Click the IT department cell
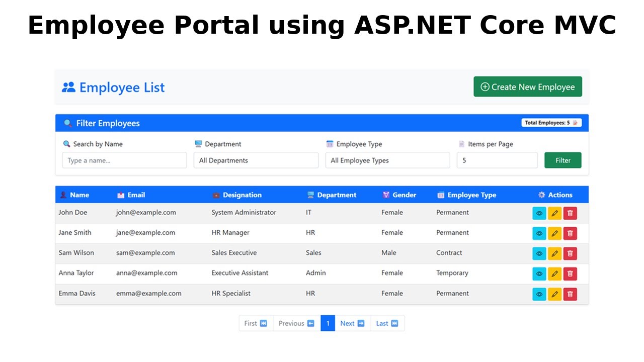 tap(308, 213)
